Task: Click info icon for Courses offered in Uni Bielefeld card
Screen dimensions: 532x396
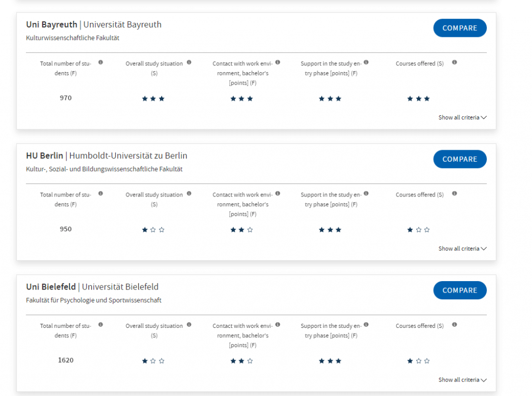Action: 455,325
